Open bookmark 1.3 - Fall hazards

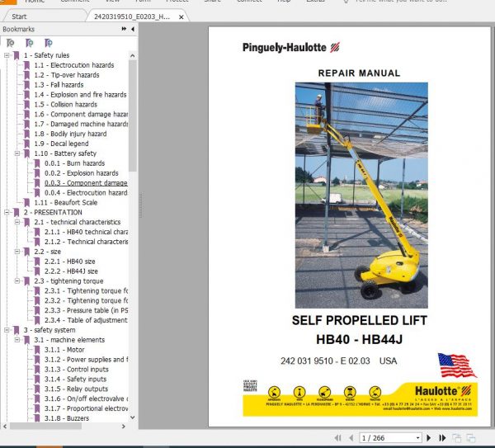pos(59,85)
